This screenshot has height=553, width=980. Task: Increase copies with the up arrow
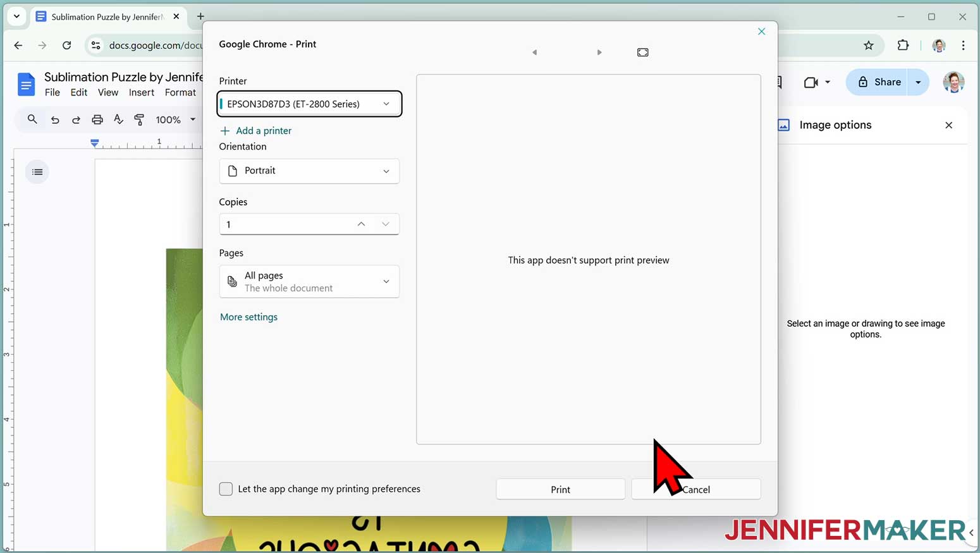coord(361,224)
